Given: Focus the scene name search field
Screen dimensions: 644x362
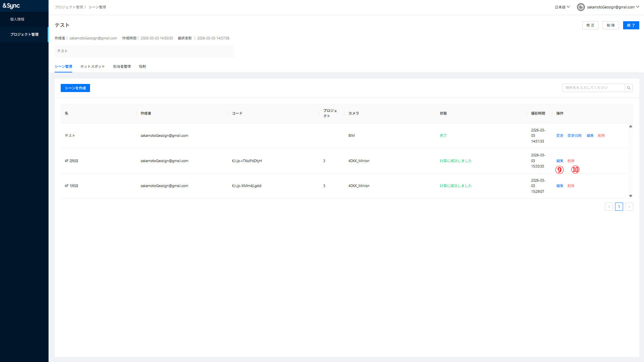Looking at the screenshot, I should click(593, 88).
